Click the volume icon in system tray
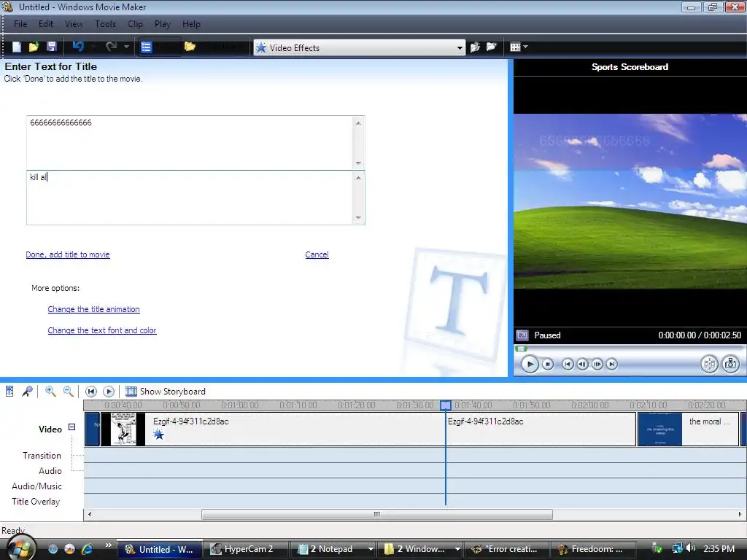This screenshot has height=560, width=747. tap(692, 548)
